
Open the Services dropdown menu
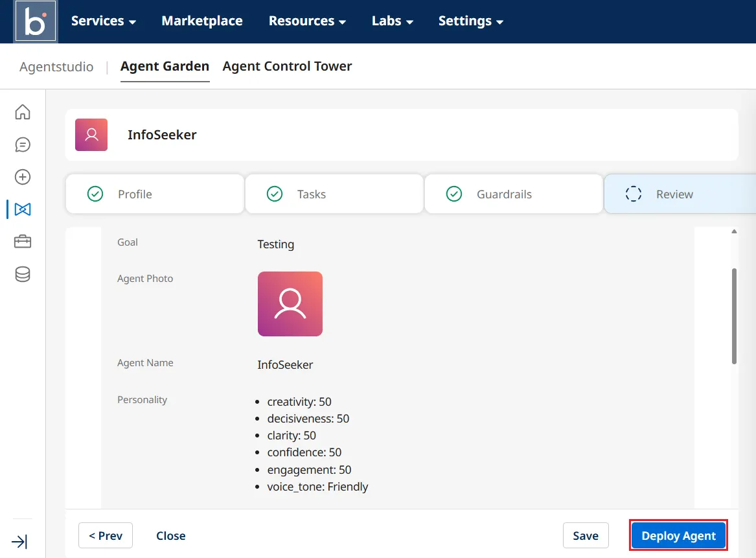point(103,21)
